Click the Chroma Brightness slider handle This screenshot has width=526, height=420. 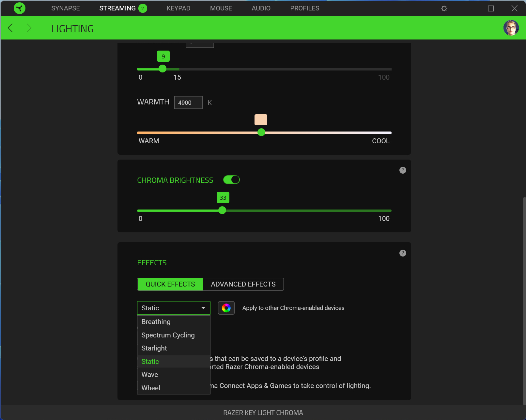coord(222,210)
